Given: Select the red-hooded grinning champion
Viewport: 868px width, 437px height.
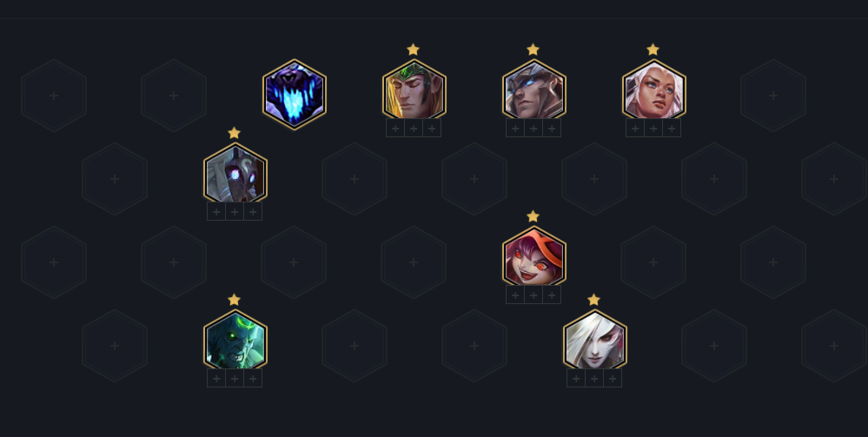Looking at the screenshot, I should point(534,256).
